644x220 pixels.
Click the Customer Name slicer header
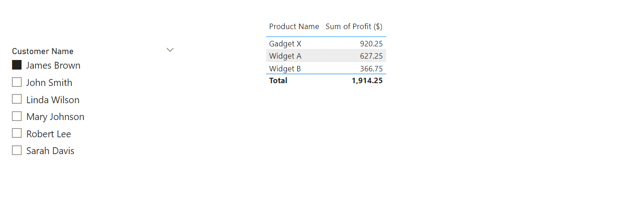[43, 51]
